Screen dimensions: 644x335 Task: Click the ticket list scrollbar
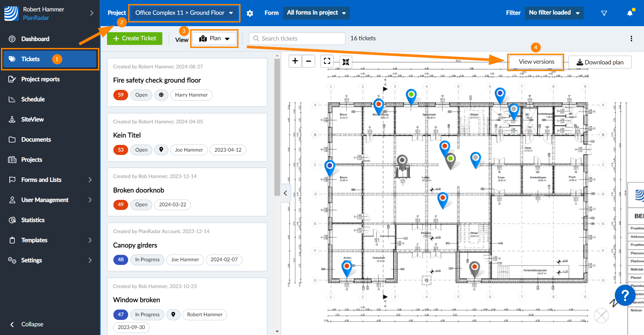click(277, 127)
